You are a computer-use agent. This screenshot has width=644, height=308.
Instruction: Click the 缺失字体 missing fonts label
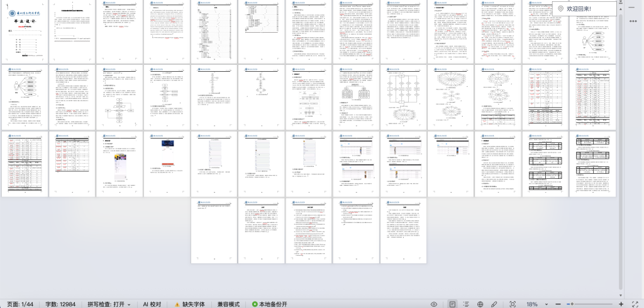(194, 304)
